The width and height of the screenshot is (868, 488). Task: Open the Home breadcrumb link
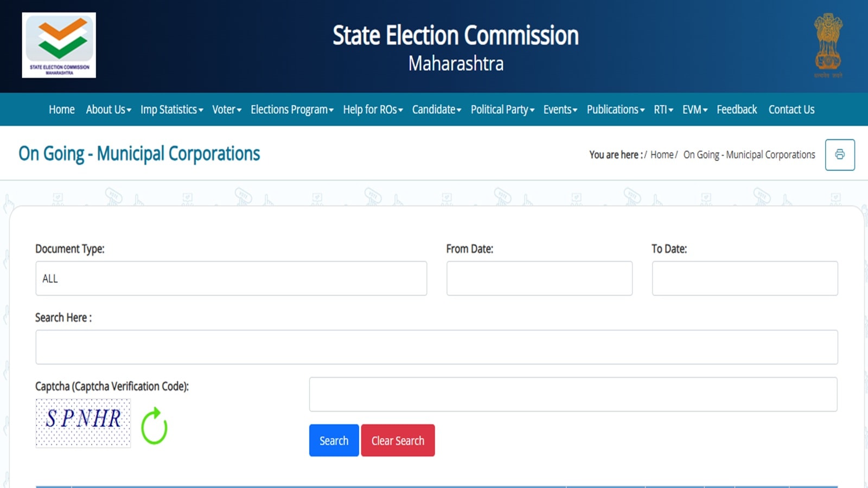pyautogui.click(x=661, y=155)
